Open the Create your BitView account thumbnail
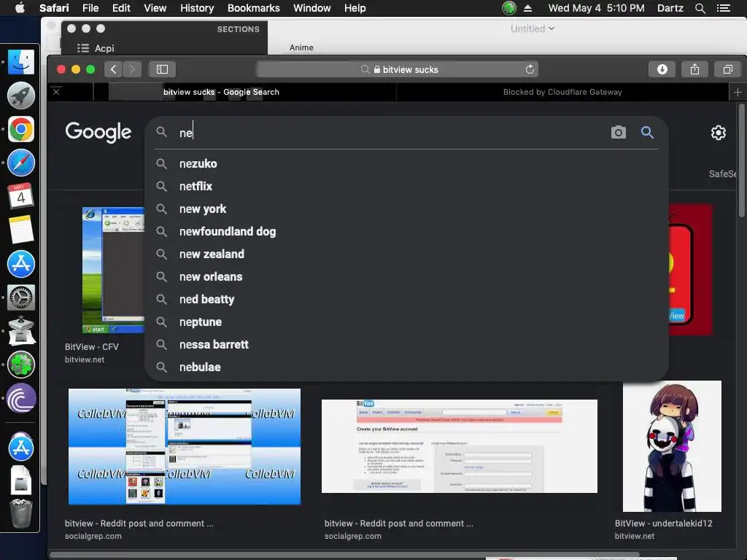 460,446
